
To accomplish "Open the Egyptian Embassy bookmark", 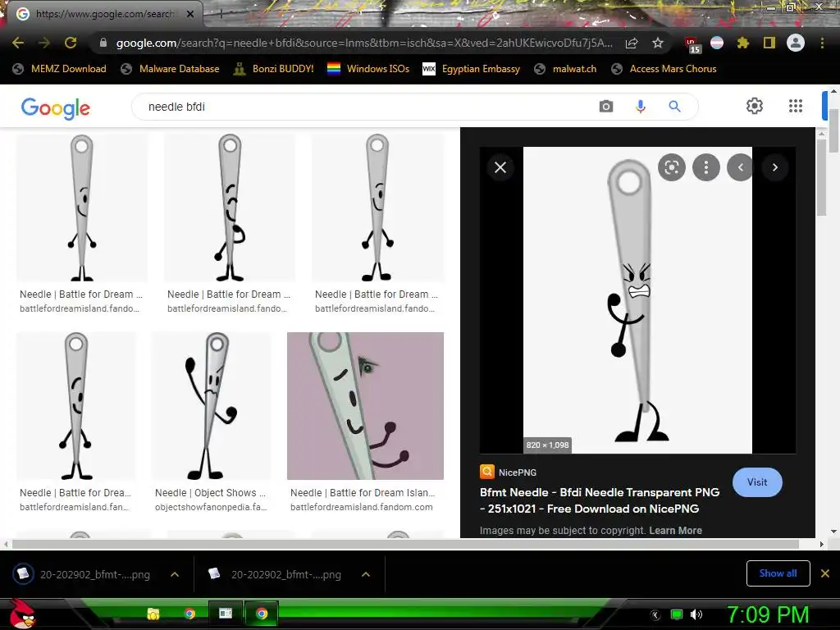I will coord(472,69).
